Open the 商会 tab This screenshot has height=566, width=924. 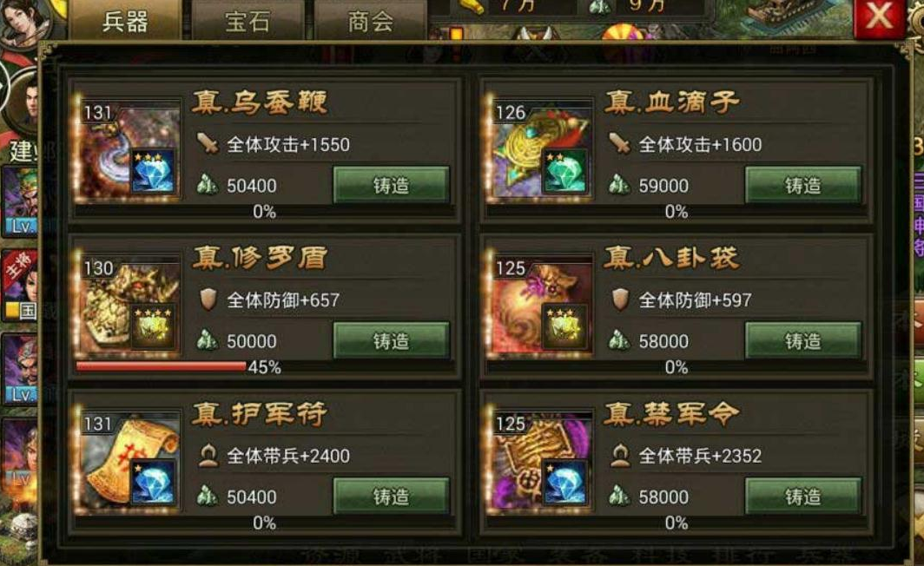pos(370,21)
